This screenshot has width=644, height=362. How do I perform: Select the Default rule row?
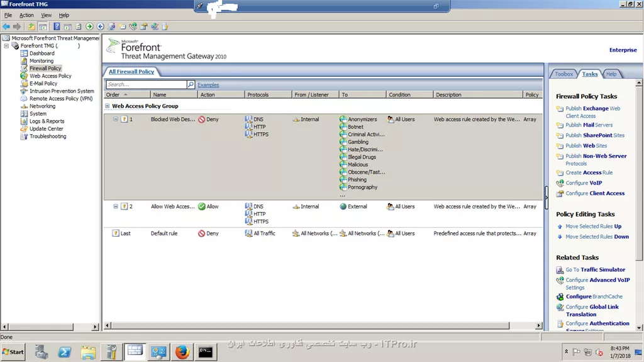click(323, 233)
